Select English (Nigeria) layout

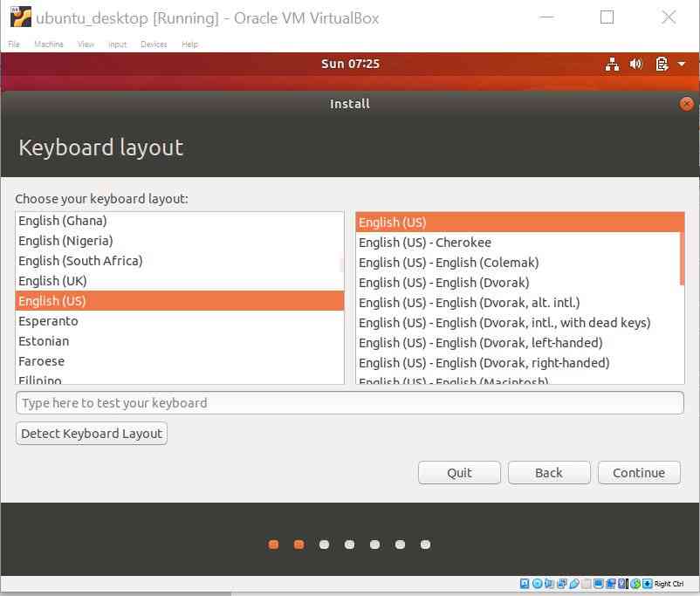click(180, 241)
